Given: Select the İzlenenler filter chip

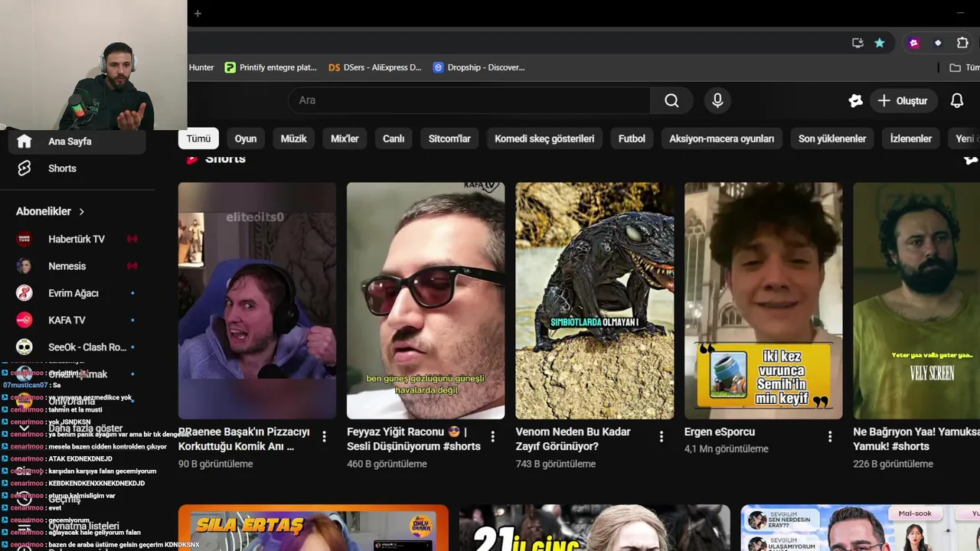Looking at the screenshot, I should pos(910,139).
